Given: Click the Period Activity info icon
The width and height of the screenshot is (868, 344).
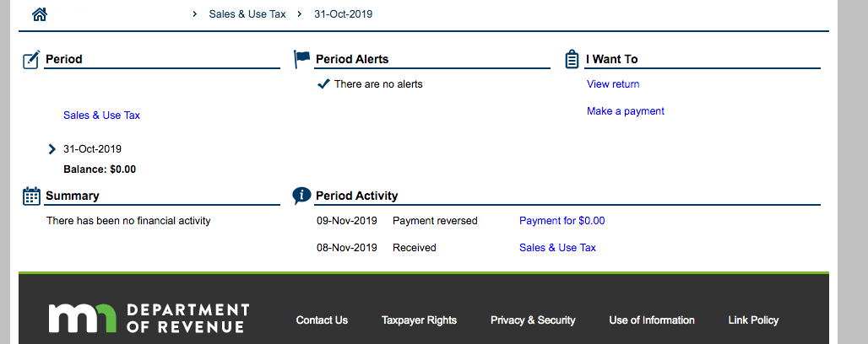Looking at the screenshot, I should [301, 196].
